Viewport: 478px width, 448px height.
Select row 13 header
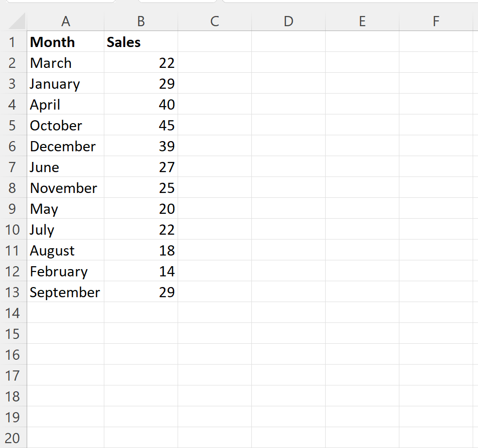[x=13, y=292]
